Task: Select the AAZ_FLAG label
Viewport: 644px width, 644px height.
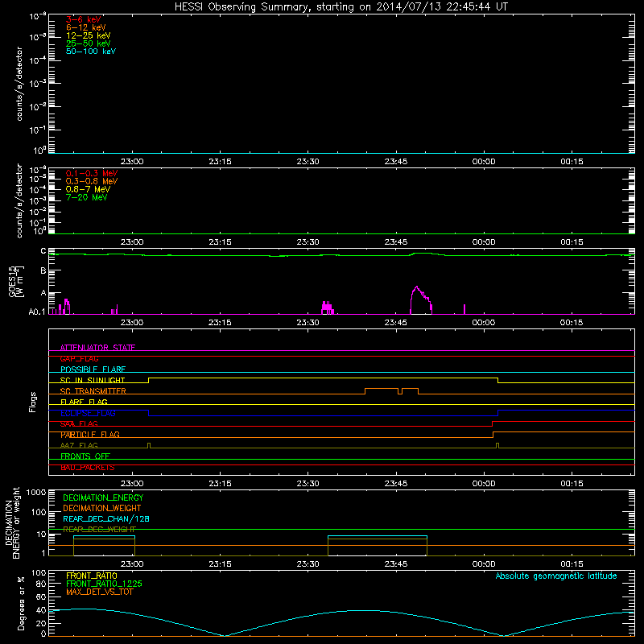Action: click(79, 445)
